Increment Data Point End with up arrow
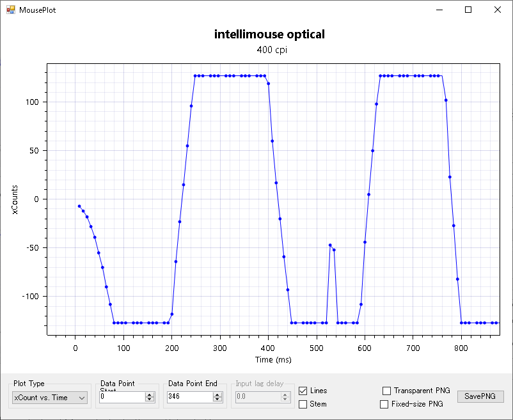This screenshot has height=420, width=513. (x=217, y=395)
